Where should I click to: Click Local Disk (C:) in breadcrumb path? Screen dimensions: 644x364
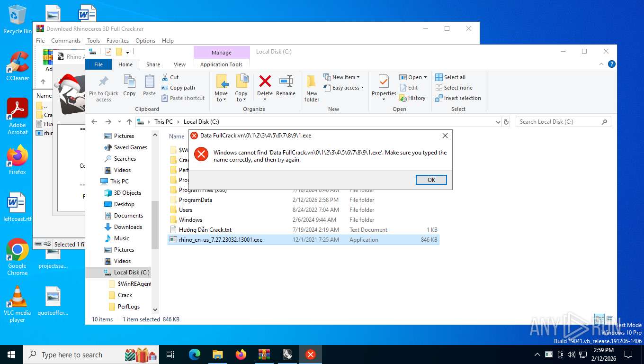point(201,122)
